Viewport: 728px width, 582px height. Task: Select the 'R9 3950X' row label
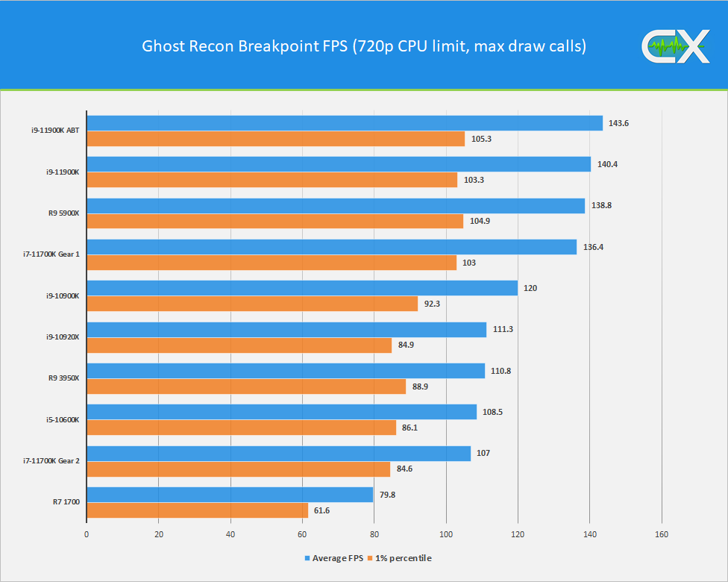coord(64,378)
